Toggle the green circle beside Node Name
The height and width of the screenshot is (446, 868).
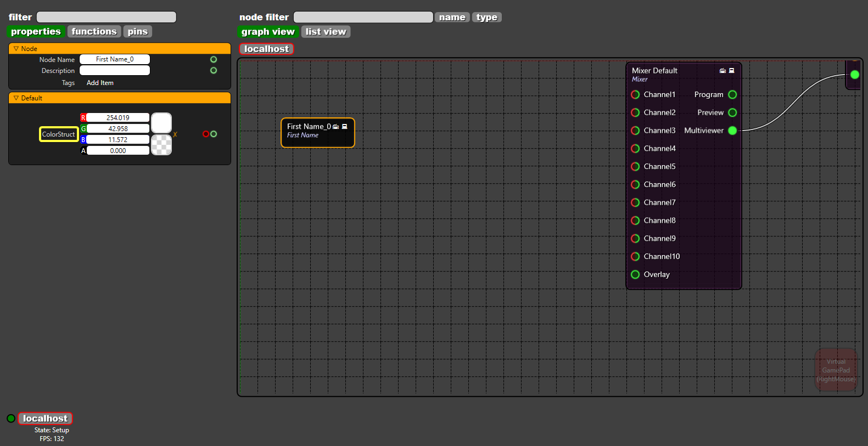pos(214,59)
